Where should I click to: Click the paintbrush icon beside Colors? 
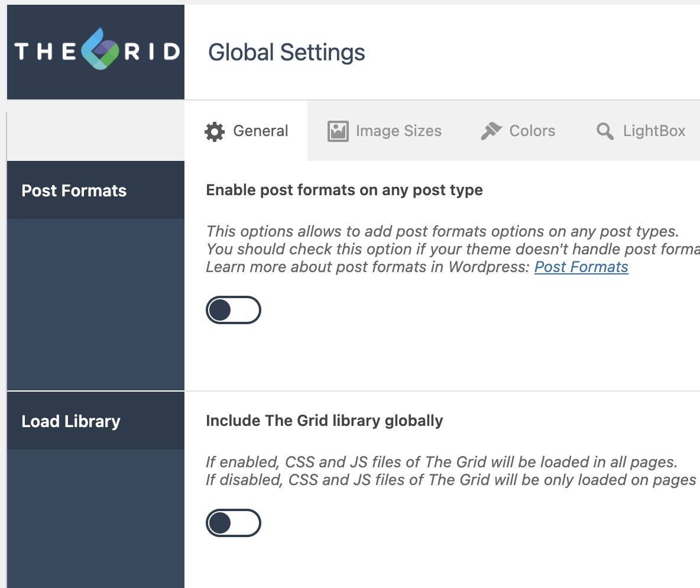491,131
